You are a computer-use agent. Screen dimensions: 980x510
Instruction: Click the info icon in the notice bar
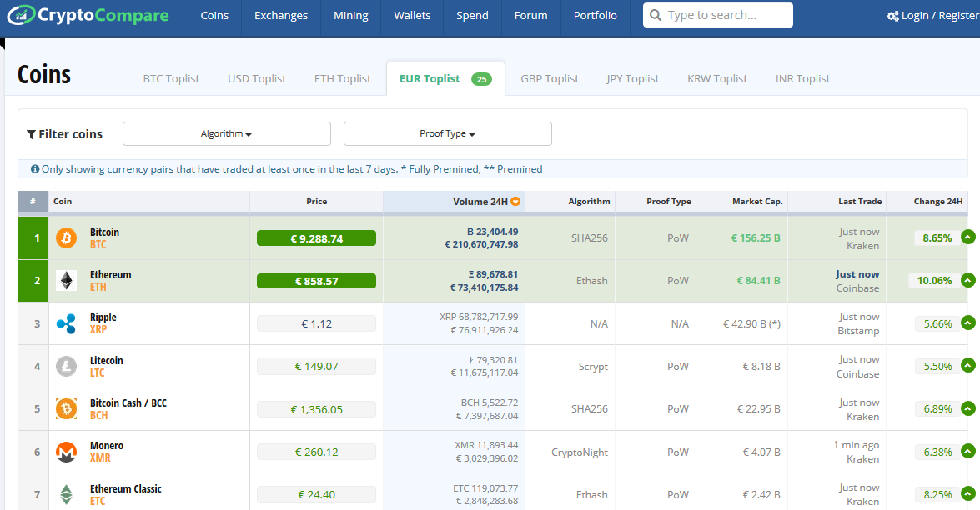tap(35, 169)
